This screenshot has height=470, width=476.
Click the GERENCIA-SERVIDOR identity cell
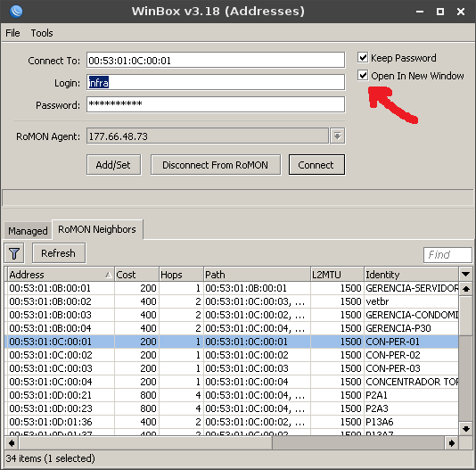coord(412,288)
